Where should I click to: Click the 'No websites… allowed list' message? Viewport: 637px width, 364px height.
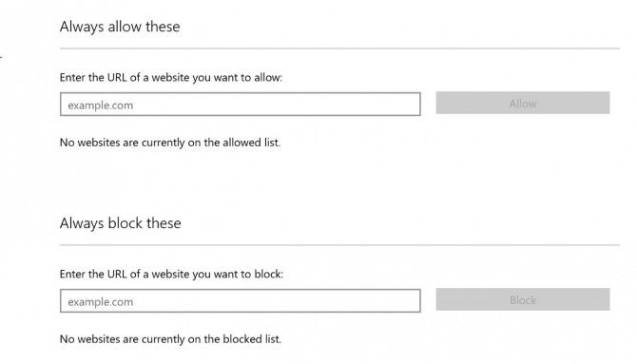(x=170, y=143)
